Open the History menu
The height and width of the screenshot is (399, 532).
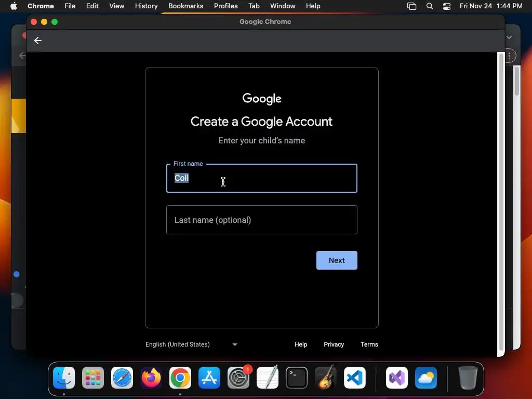pos(146,6)
